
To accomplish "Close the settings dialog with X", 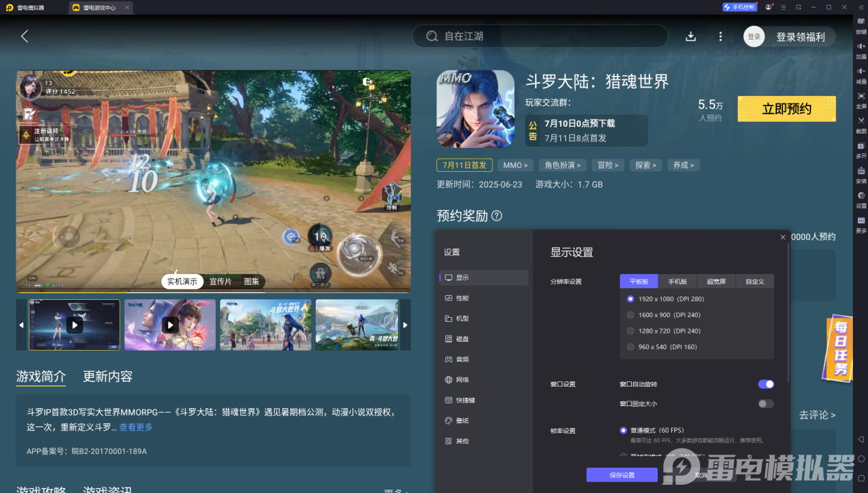I will click(783, 237).
